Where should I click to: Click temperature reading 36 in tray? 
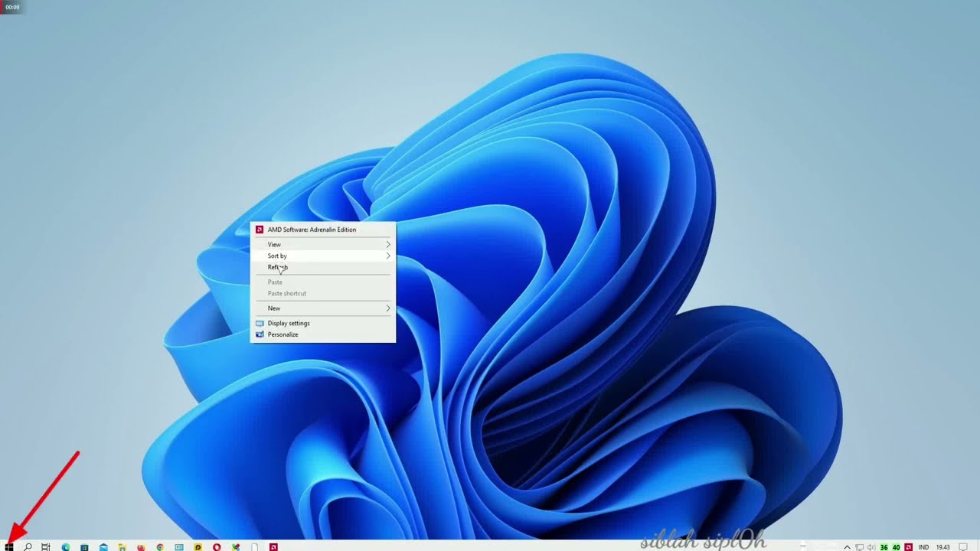(884, 547)
